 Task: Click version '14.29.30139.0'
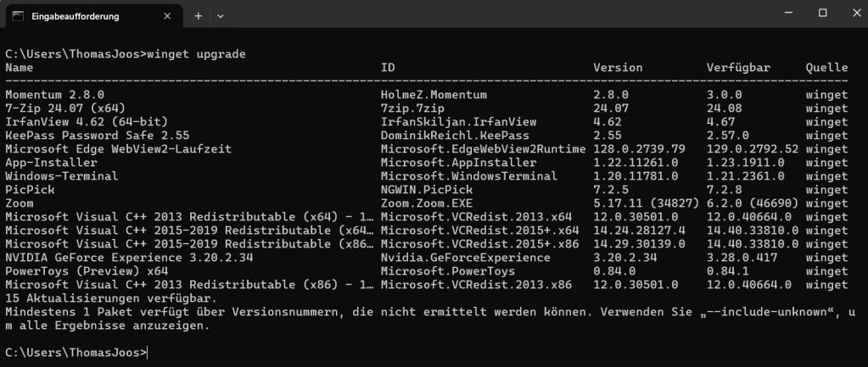click(x=640, y=244)
